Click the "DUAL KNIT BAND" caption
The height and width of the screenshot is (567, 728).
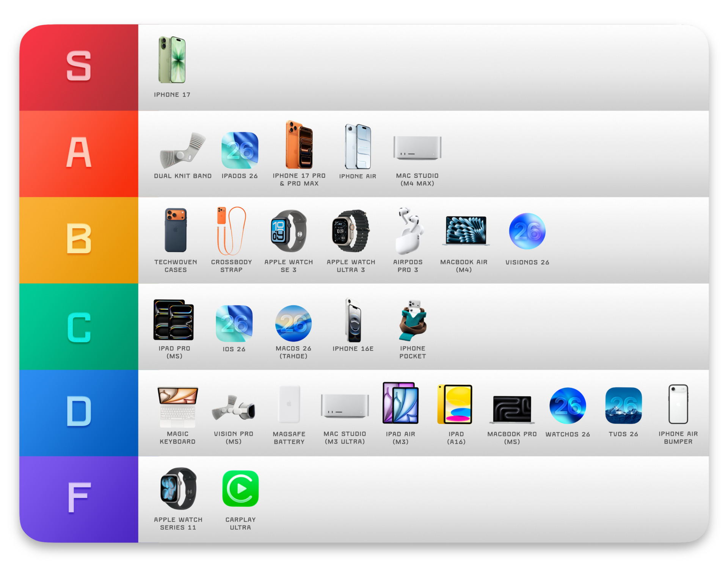pos(183,176)
